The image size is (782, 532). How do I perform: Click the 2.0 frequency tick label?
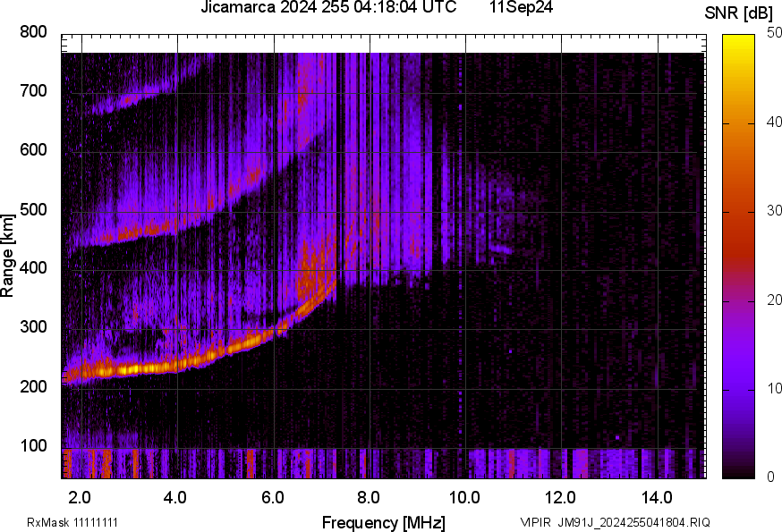81,496
